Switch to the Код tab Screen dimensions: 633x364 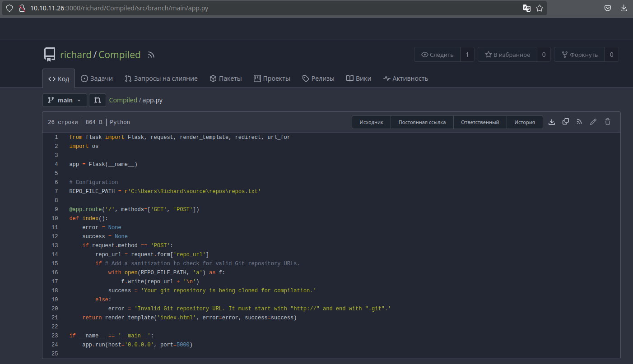pos(59,78)
